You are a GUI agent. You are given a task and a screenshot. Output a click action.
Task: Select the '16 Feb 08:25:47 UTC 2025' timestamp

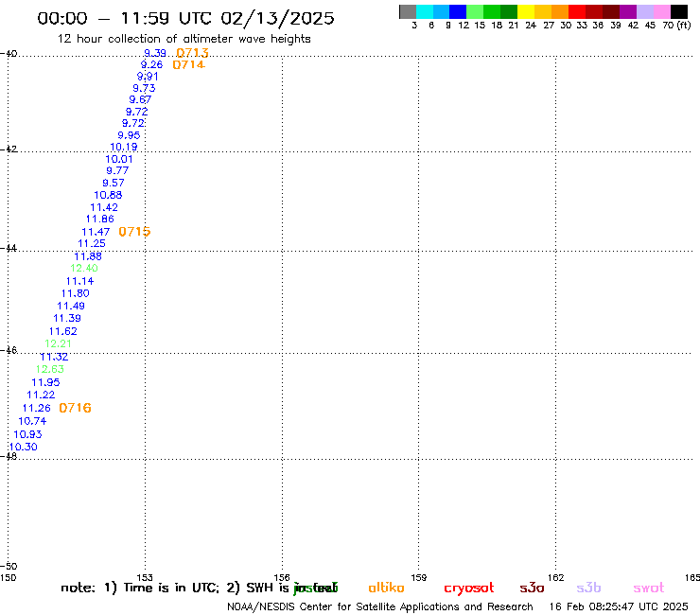click(x=619, y=606)
